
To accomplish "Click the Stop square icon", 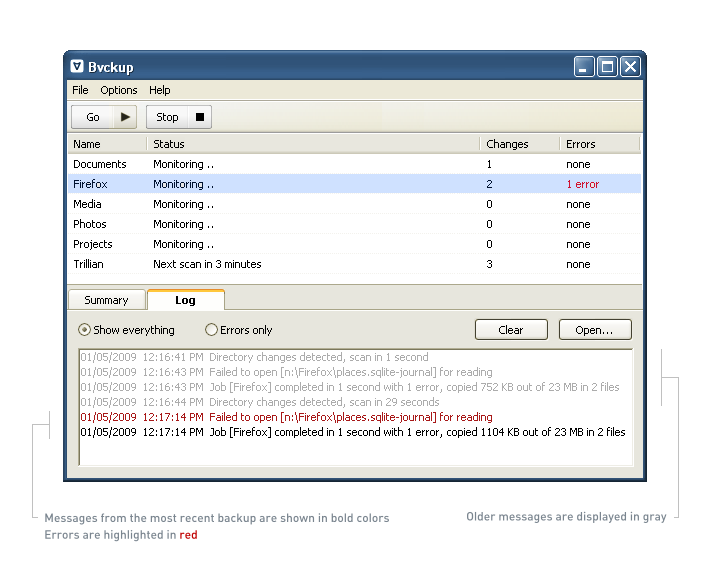I will (x=199, y=117).
